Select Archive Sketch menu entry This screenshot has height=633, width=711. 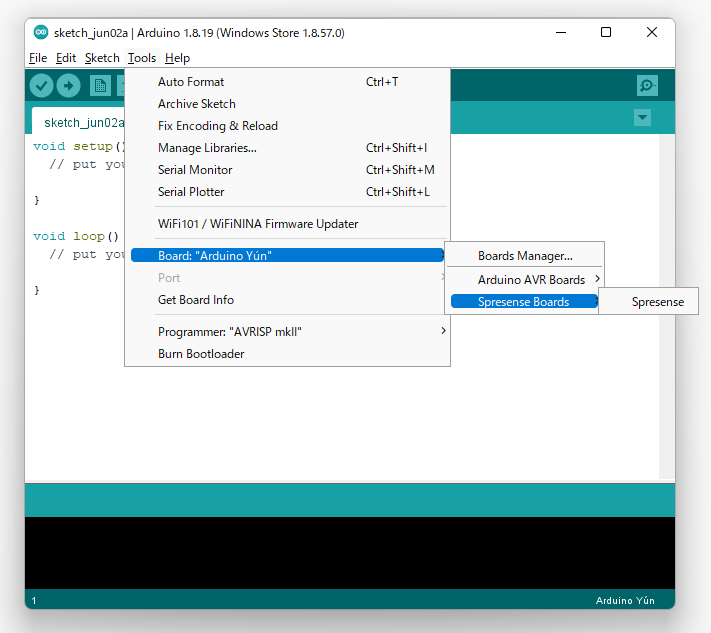[197, 104]
